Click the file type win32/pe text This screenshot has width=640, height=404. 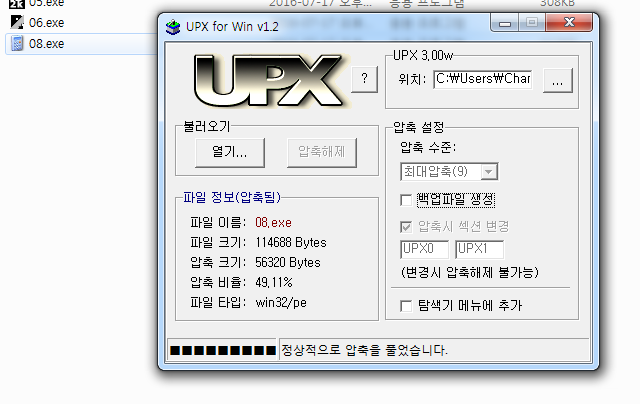pos(281,303)
